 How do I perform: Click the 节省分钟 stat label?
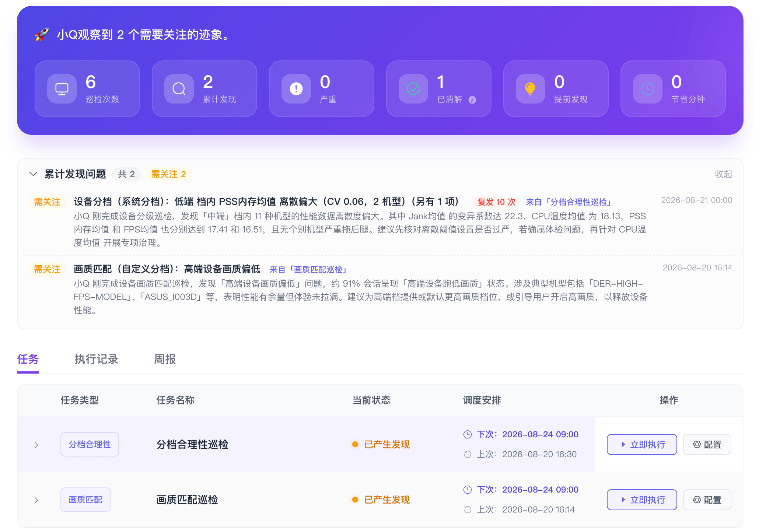click(688, 99)
